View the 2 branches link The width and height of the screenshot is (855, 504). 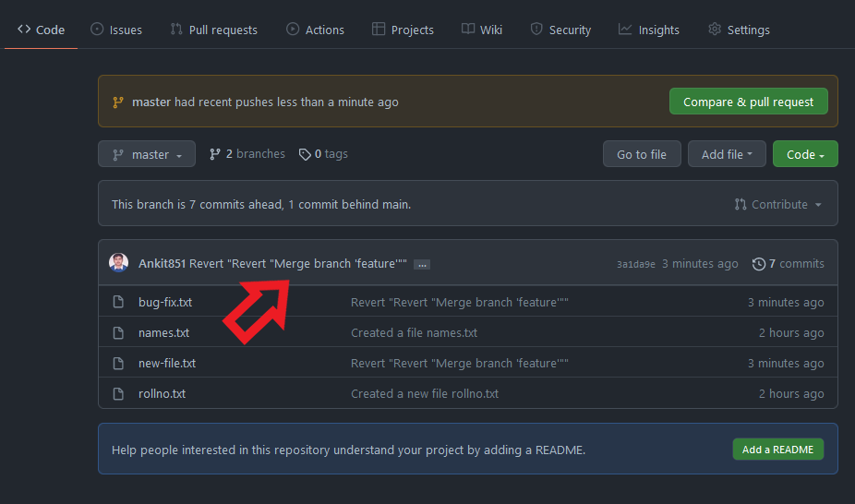[x=247, y=154]
